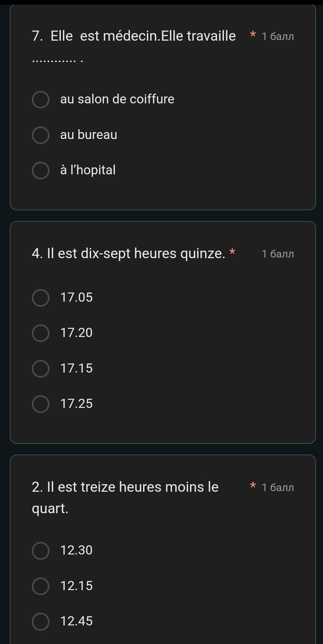Click the 'Il est dix-sept heures quinze' question

pyautogui.click(x=129, y=253)
